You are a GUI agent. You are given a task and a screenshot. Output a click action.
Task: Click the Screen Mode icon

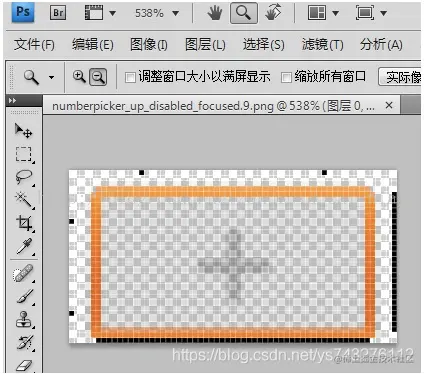coord(365,13)
